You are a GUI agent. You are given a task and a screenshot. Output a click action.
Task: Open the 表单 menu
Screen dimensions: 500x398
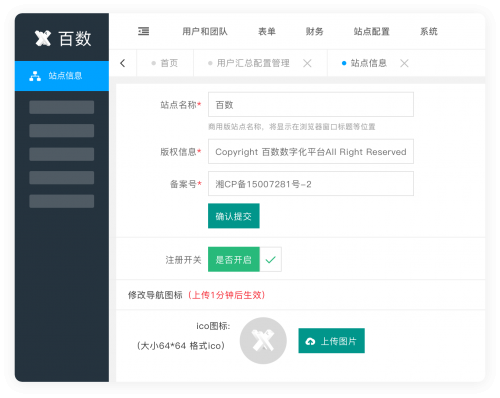coord(267,32)
